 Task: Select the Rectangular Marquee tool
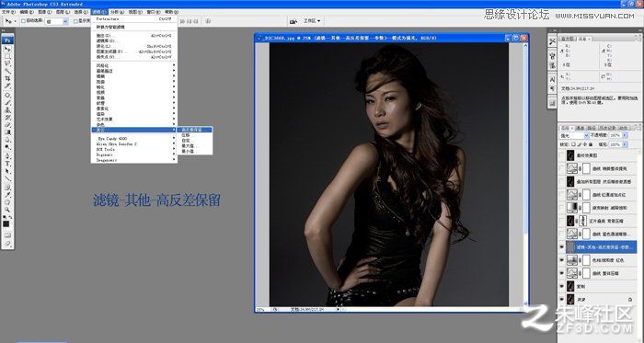7,56
